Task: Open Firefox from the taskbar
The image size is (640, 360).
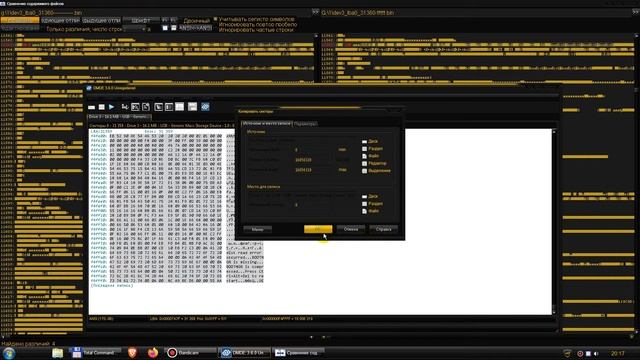Action: (x=153, y=353)
